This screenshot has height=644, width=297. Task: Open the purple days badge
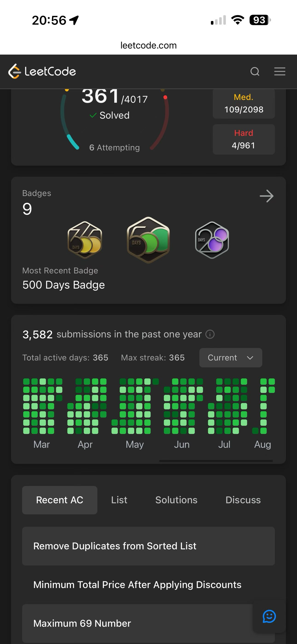pos(212,240)
